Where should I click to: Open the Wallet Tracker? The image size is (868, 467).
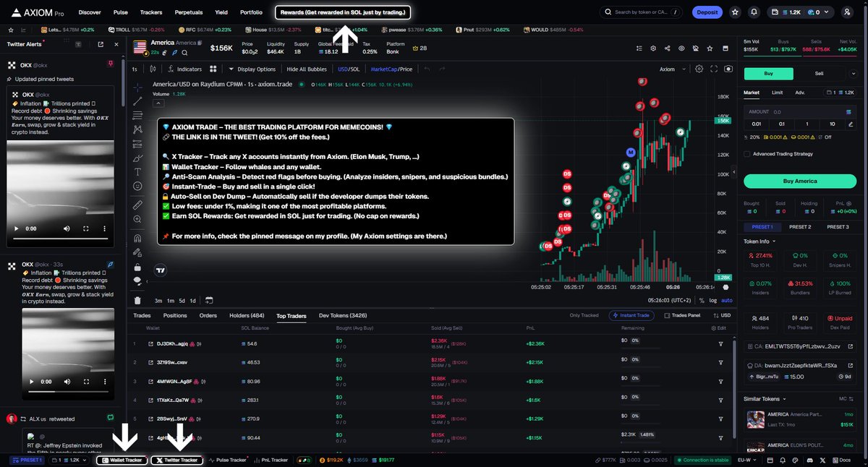[x=122, y=460]
